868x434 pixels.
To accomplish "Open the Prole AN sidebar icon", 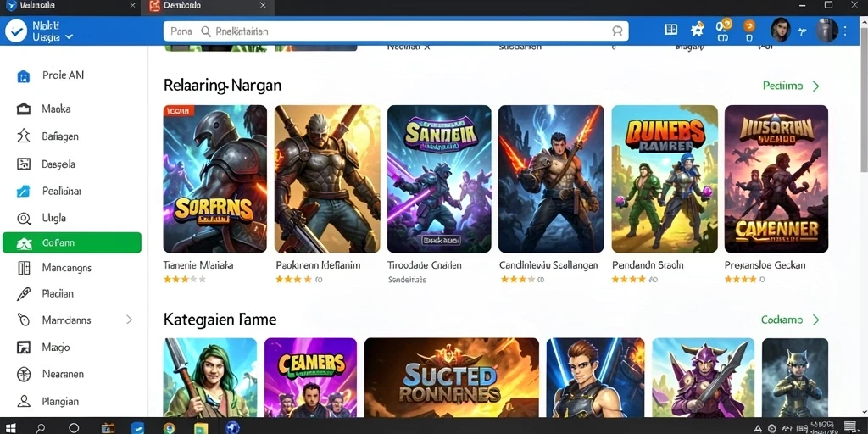I will pyautogui.click(x=23, y=75).
